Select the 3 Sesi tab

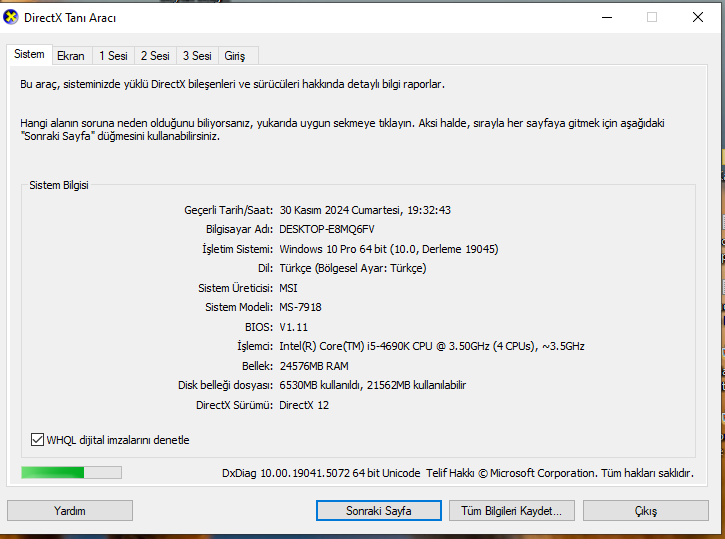pyautogui.click(x=197, y=56)
